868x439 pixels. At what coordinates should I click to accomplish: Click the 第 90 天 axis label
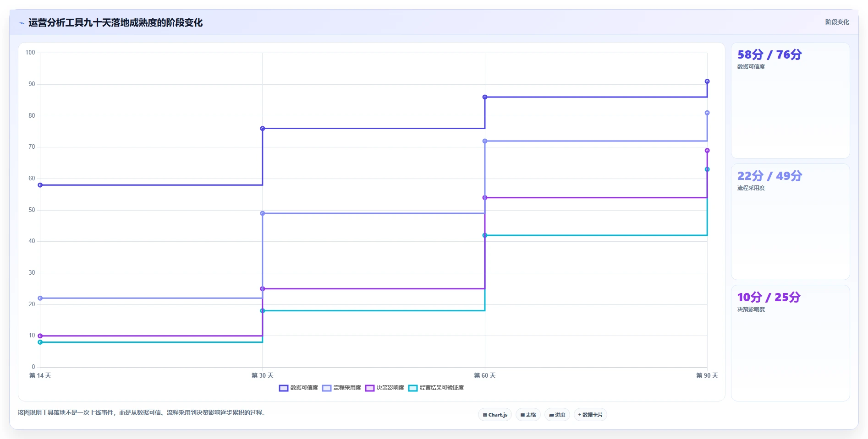tap(707, 375)
